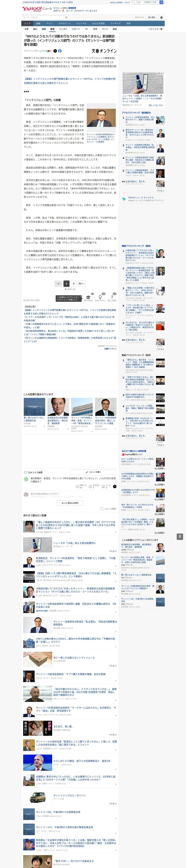Share the article on X
The image size is (186, 868).
[55, 51]
